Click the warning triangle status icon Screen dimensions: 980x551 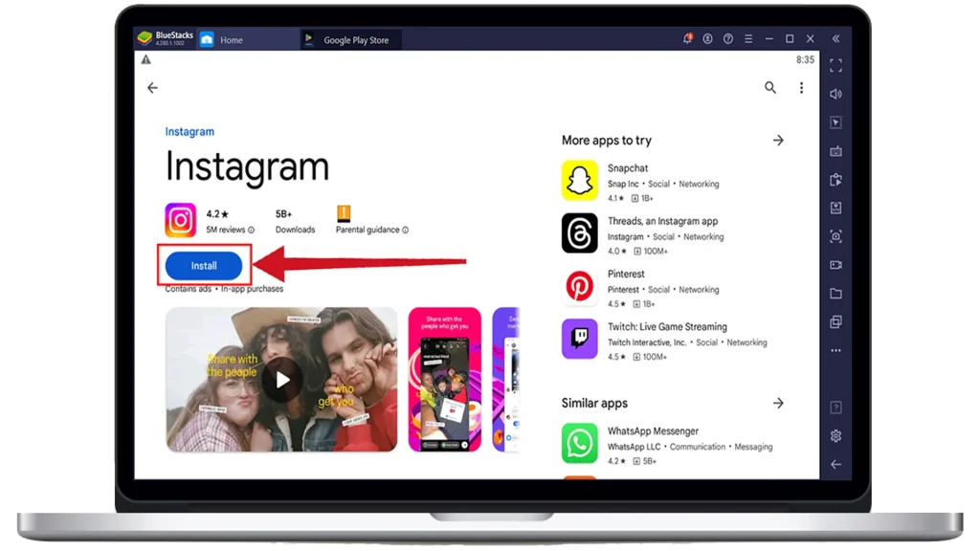point(145,60)
